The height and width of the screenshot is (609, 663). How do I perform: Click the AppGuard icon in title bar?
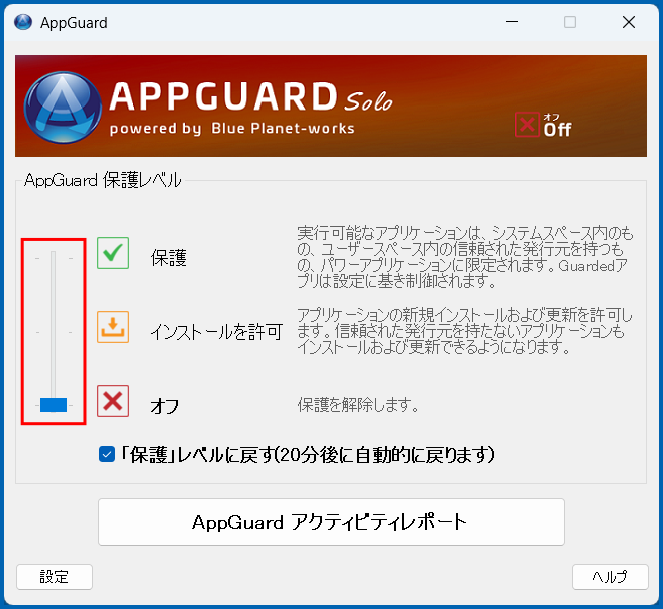coord(22,22)
